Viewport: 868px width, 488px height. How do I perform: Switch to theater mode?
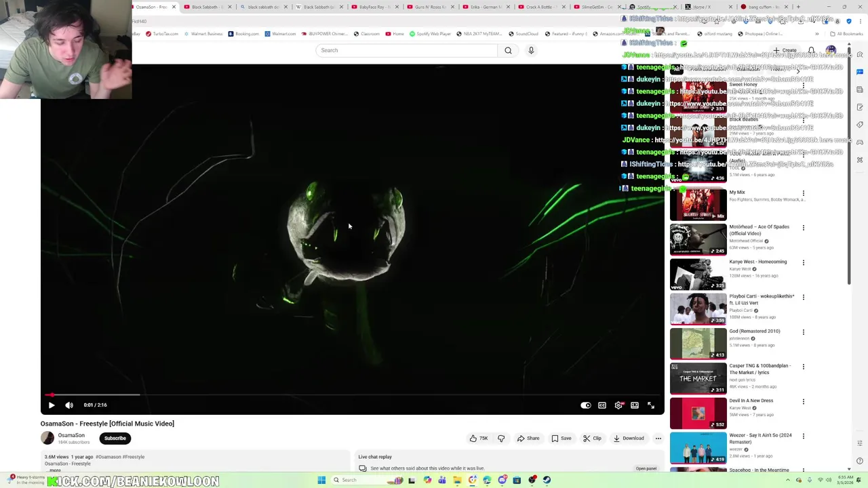click(635, 405)
